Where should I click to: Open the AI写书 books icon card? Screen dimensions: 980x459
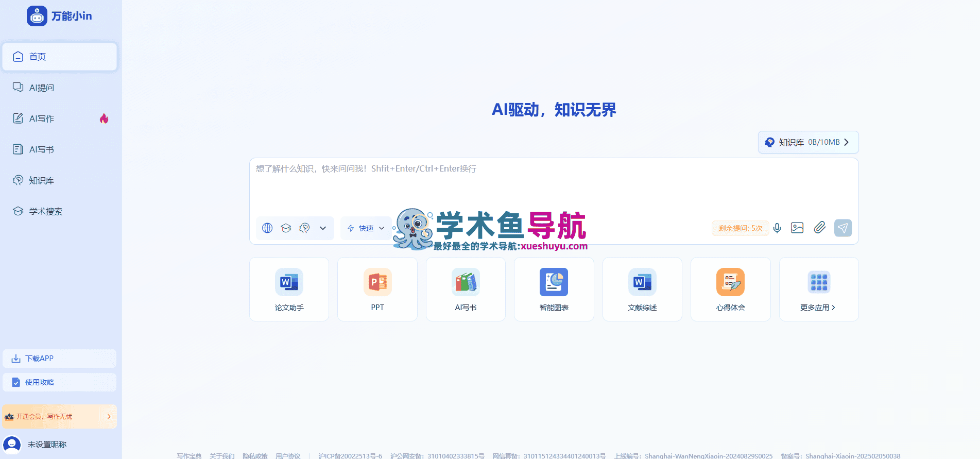[x=466, y=289]
